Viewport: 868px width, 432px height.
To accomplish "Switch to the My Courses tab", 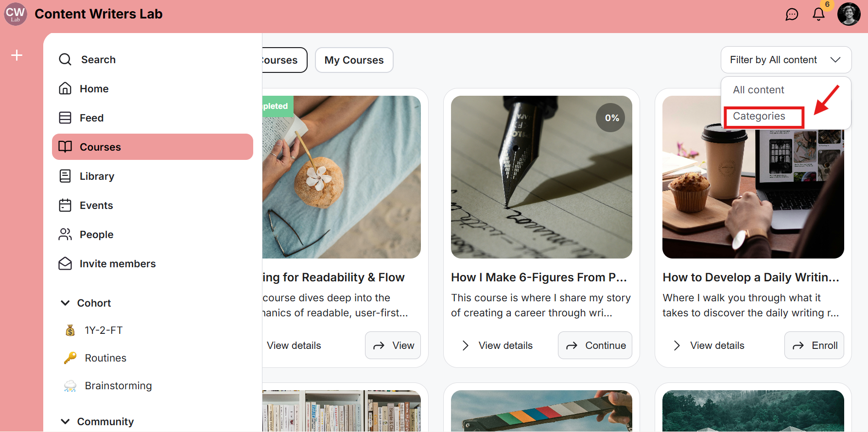I will [354, 60].
